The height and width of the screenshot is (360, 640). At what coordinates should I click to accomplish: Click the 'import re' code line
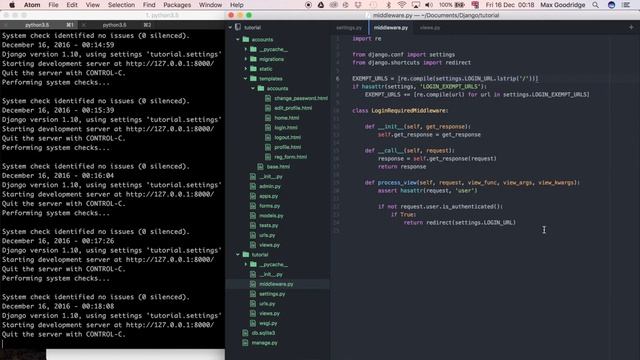[367, 39]
